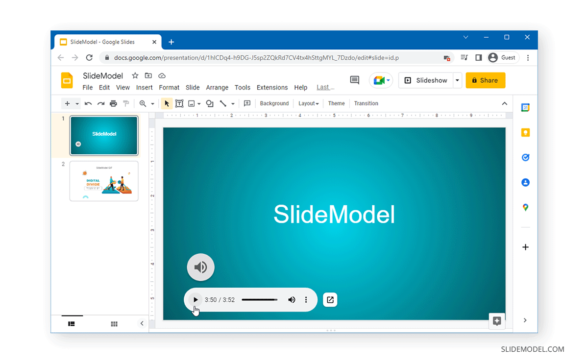Viewport: 588px width, 364px height.
Task: Switch to grid view
Action: [114, 324]
